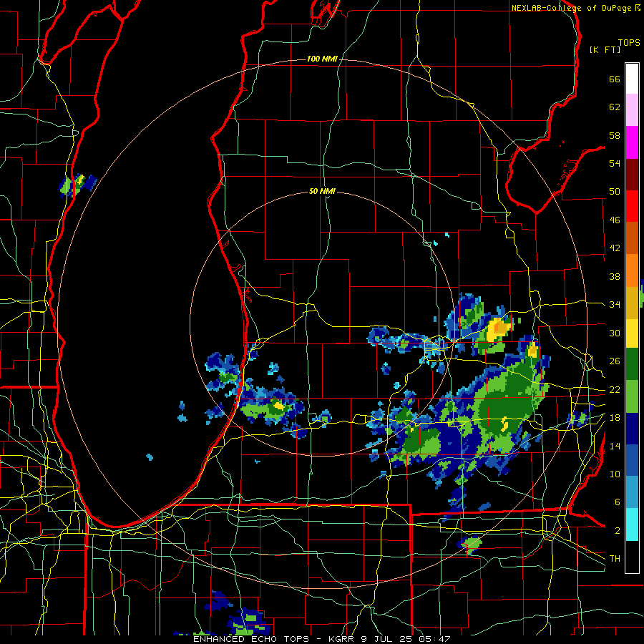Click the '22' legend label
Screen dimensions: 644x644
point(615,389)
